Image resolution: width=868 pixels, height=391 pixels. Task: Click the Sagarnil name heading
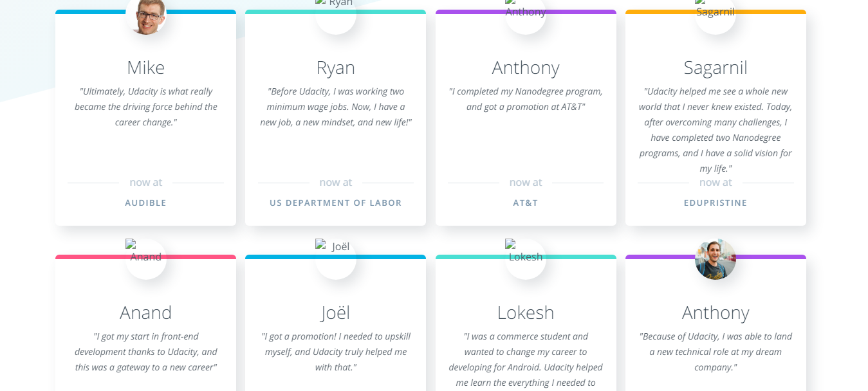click(x=715, y=68)
